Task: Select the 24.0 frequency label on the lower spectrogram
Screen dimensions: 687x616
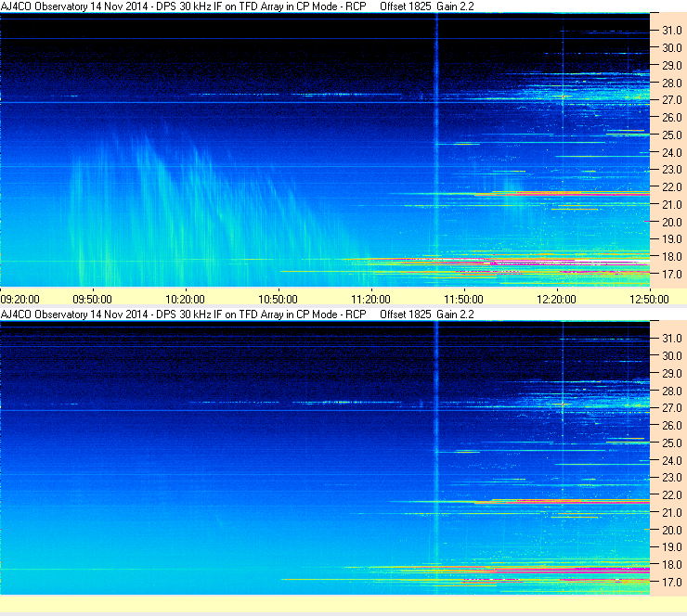Action: [x=671, y=460]
